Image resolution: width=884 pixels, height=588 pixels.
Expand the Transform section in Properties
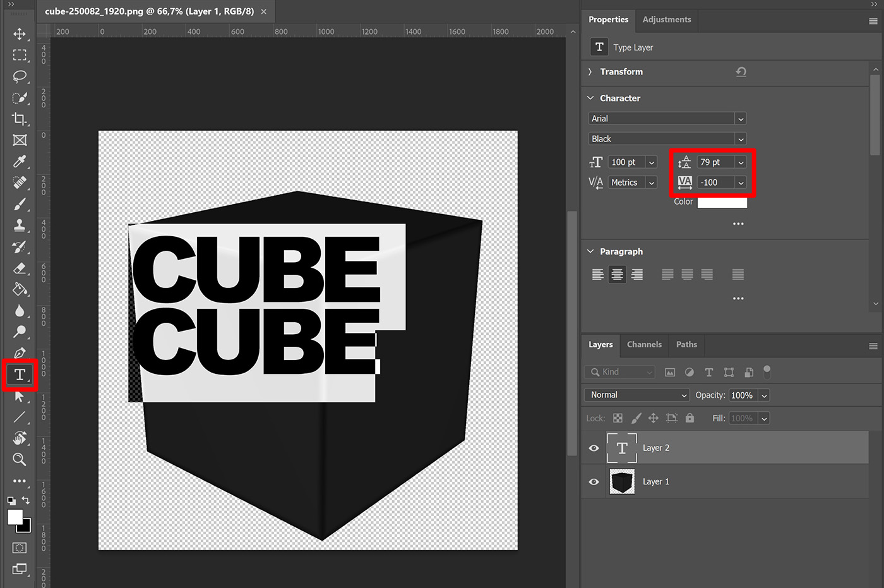click(590, 71)
